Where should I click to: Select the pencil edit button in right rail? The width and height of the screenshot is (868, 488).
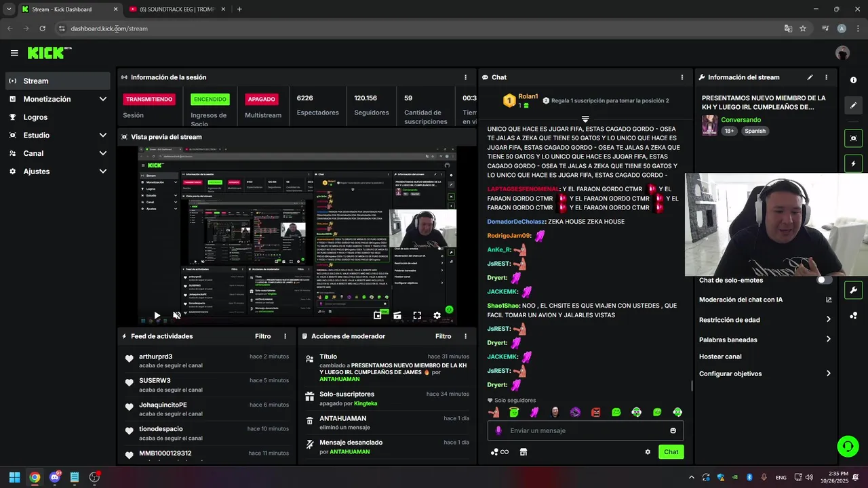click(853, 106)
